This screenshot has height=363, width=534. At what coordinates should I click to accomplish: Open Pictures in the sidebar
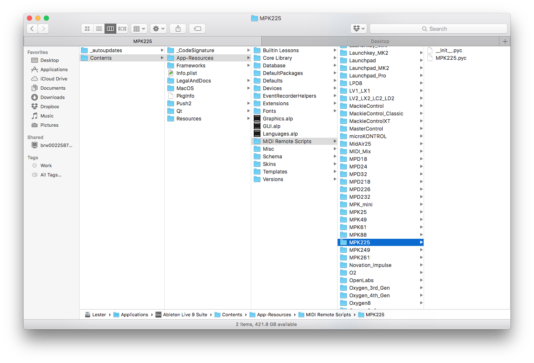pyautogui.click(x=49, y=125)
